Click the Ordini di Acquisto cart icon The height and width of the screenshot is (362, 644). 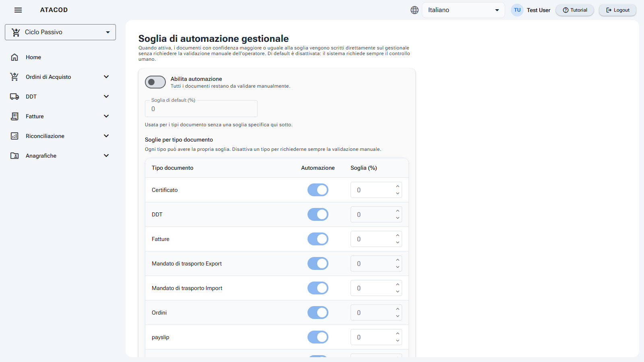[14, 77]
